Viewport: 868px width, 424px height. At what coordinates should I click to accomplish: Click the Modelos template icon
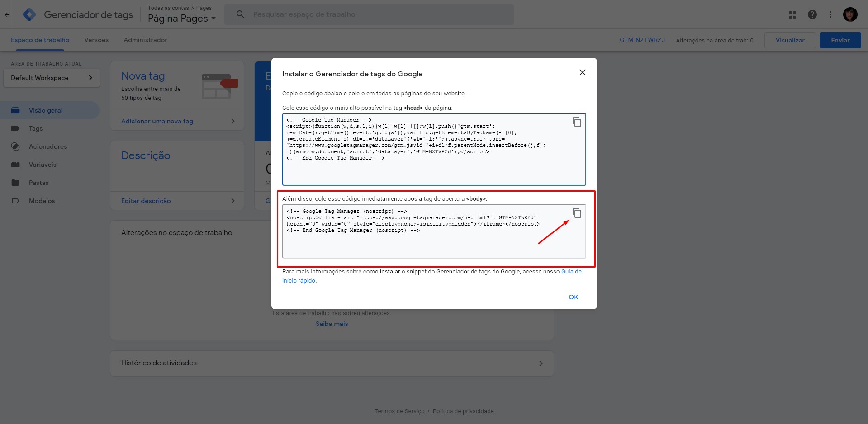click(15, 201)
